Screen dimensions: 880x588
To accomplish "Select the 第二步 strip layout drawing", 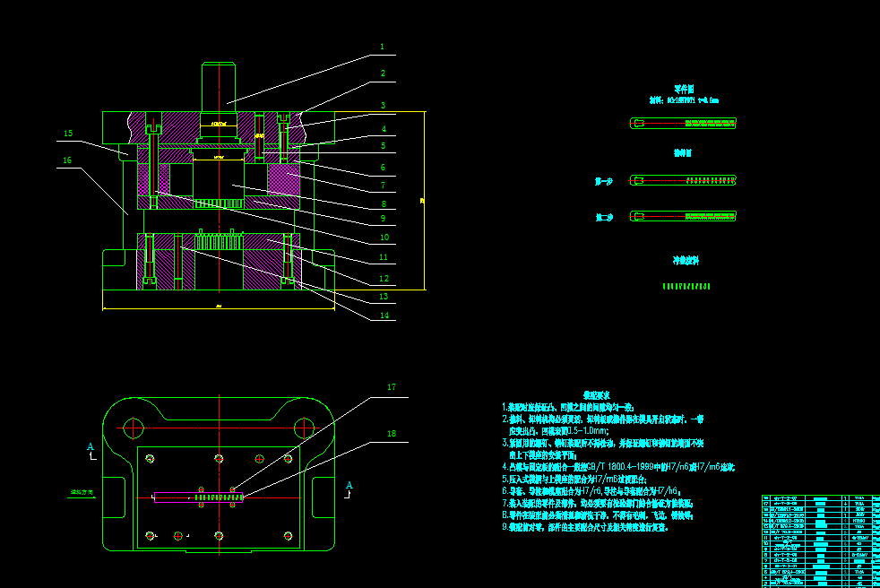I will point(683,216).
